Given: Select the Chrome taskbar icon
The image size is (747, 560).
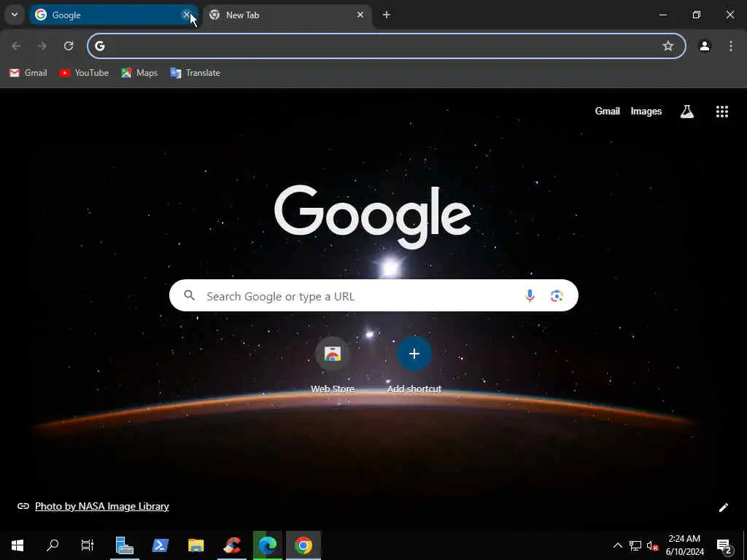Looking at the screenshot, I should pyautogui.click(x=303, y=545).
